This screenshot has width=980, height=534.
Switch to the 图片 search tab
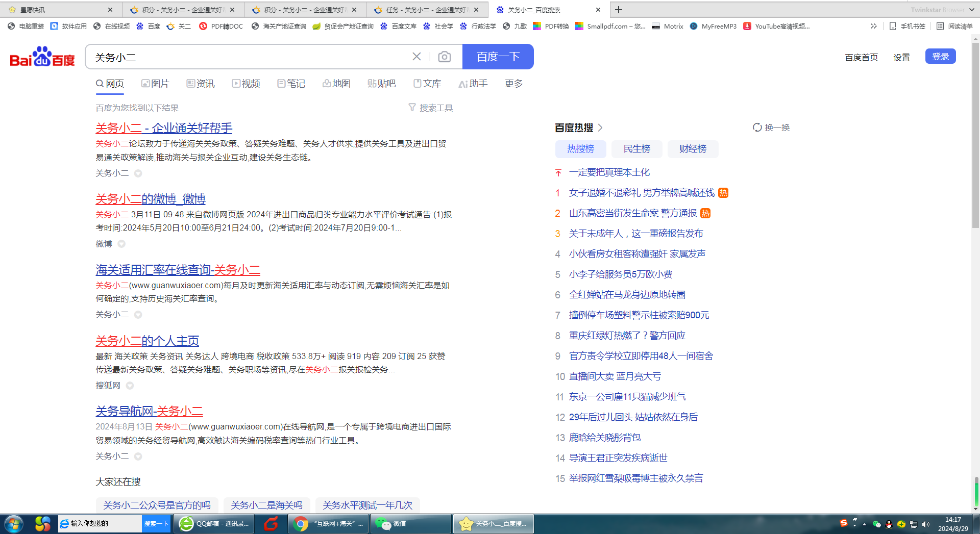tap(155, 84)
